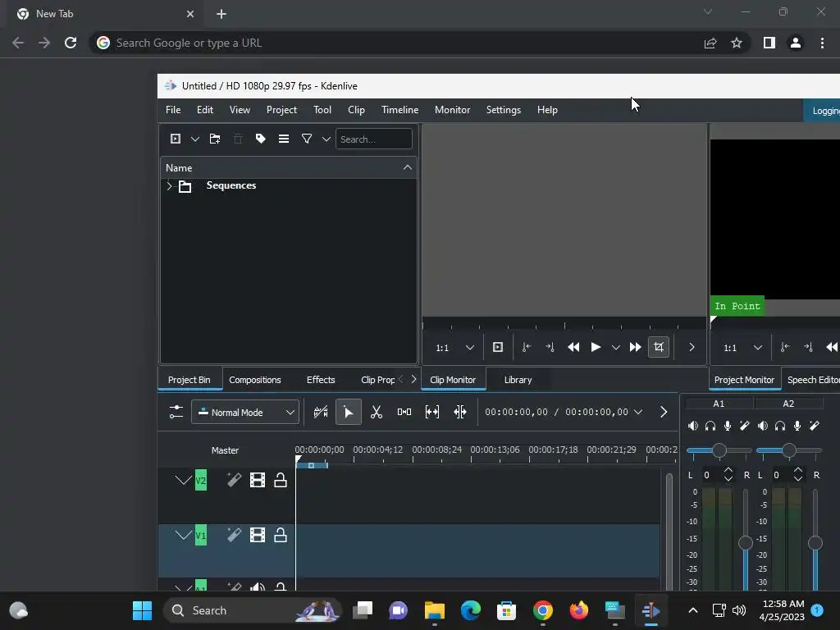Sort the bin by the Name column header
The image size is (840, 630).
tap(288, 167)
